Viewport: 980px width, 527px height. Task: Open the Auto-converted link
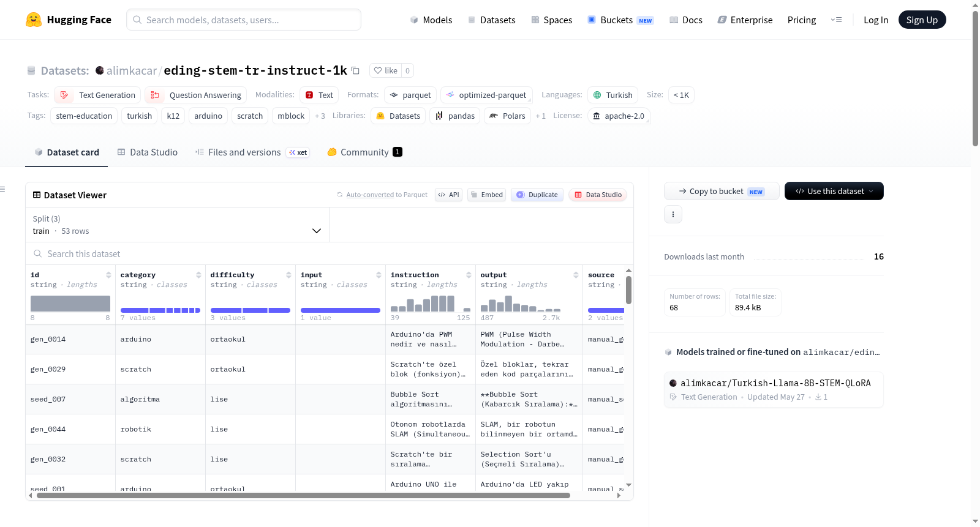click(370, 195)
